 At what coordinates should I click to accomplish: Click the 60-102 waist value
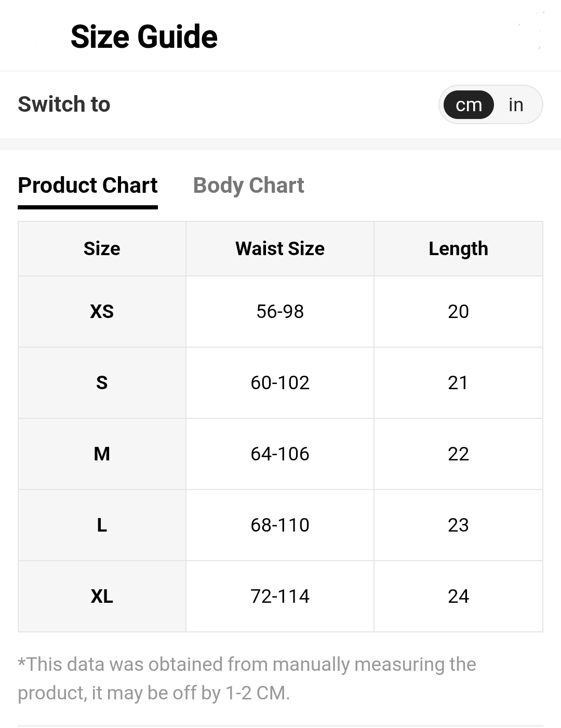tap(280, 382)
